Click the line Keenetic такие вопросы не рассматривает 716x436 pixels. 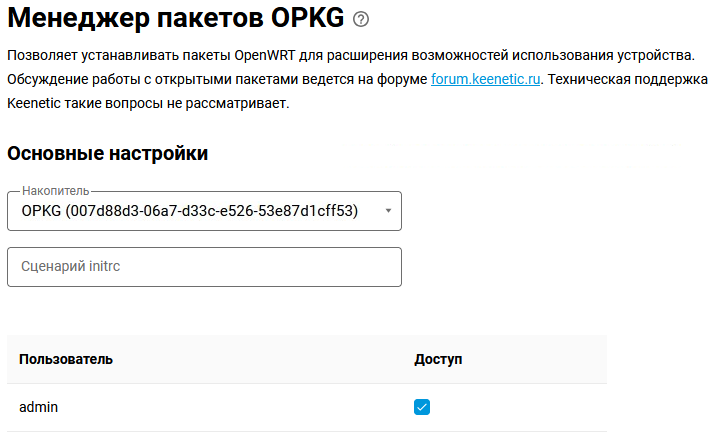pos(148,103)
